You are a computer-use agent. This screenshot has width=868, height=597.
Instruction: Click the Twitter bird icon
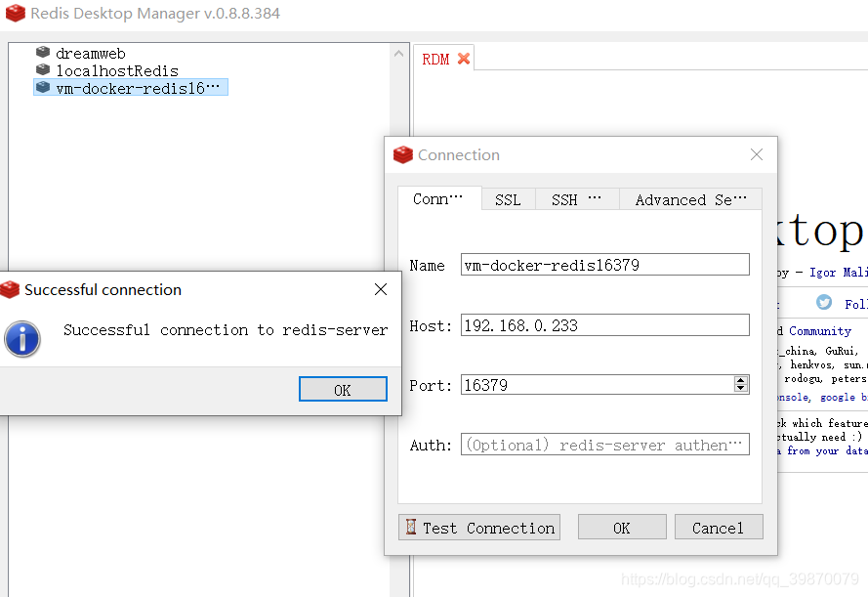click(x=824, y=302)
